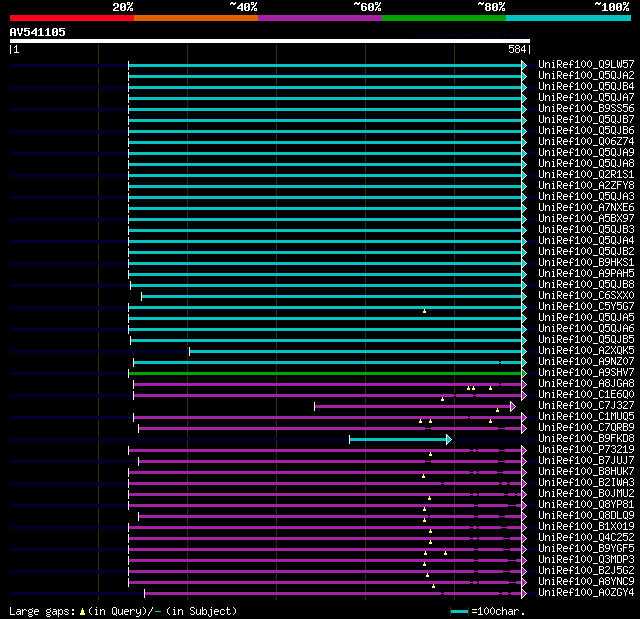This screenshot has width=640, height=619.
Task: Select hit name UniRef100_Q5QJA6
Action: (586, 329)
